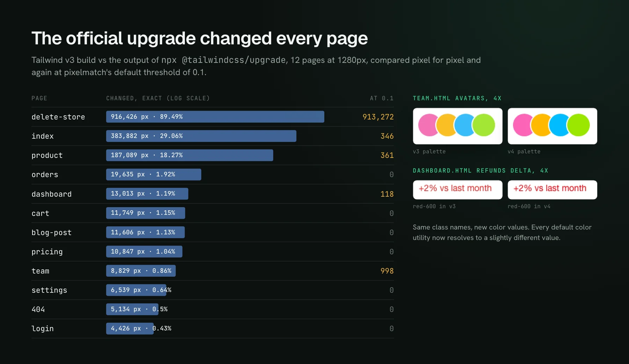Image resolution: width=629 pixels, height=364 pixels.
Task: Click the v4 palette avatar thumbnail
Action: pyautogui.click(x=552, y=126)
